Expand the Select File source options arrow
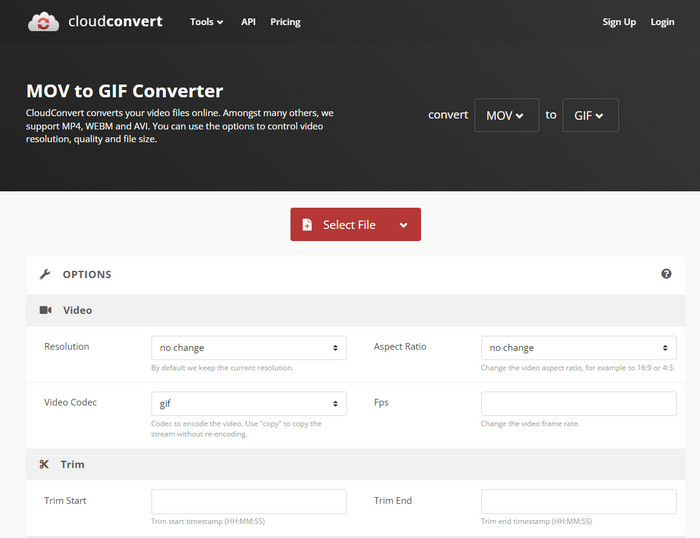The width and height of the screenshot is (700, 538). [404, 225]
